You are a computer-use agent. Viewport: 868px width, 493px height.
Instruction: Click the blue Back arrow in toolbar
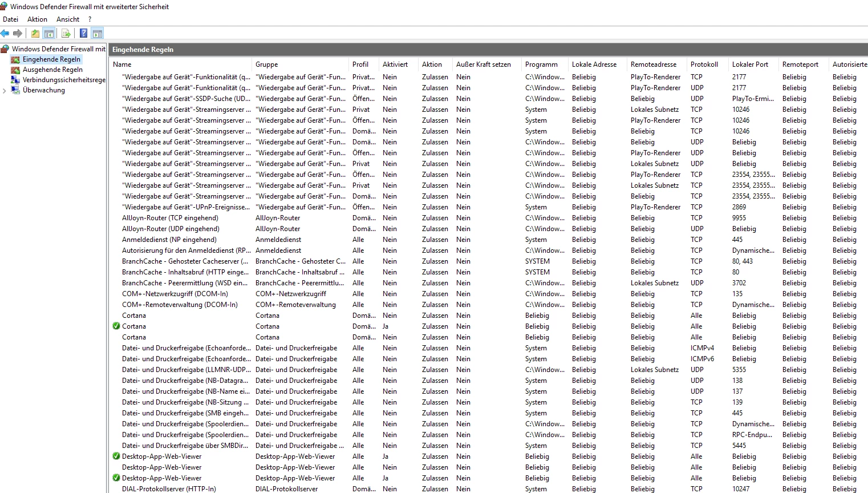(x=5, y=34)
